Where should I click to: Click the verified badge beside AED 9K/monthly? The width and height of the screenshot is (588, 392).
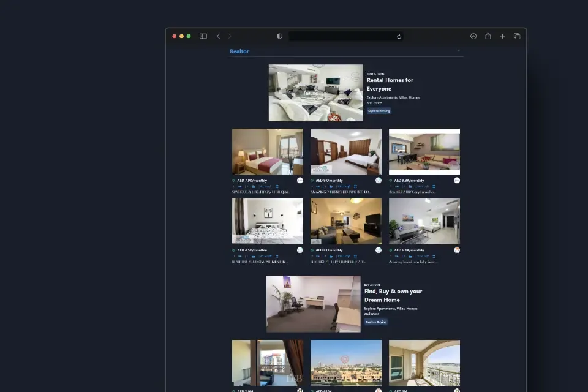click(312, 181)
